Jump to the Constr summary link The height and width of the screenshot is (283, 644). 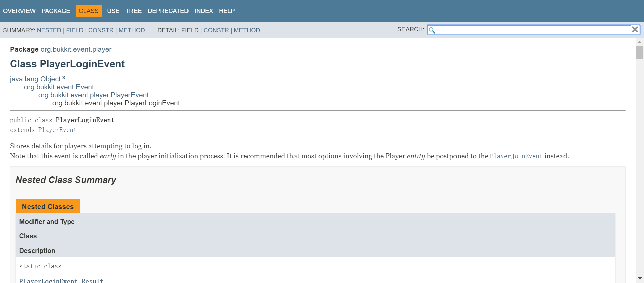point(101,30)
